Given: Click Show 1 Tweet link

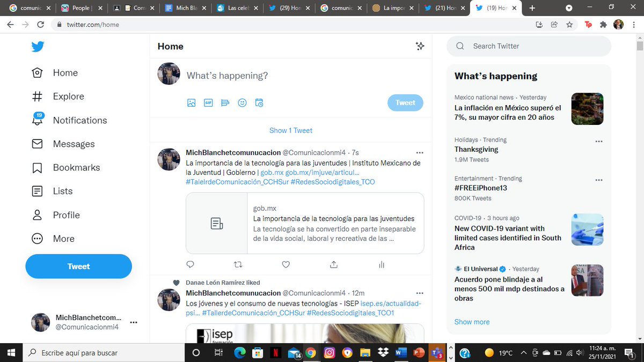Looking at the screenshot, I should tap(291, 130).
